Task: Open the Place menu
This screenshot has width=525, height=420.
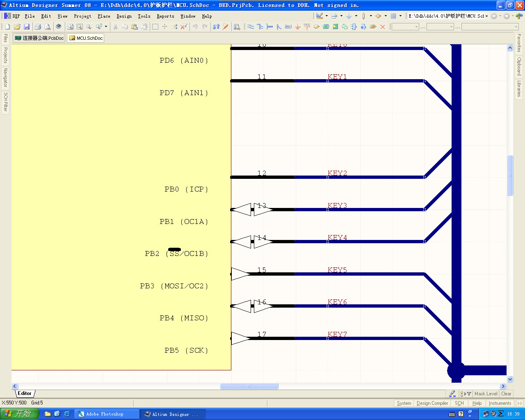Action: pos(104,16)
